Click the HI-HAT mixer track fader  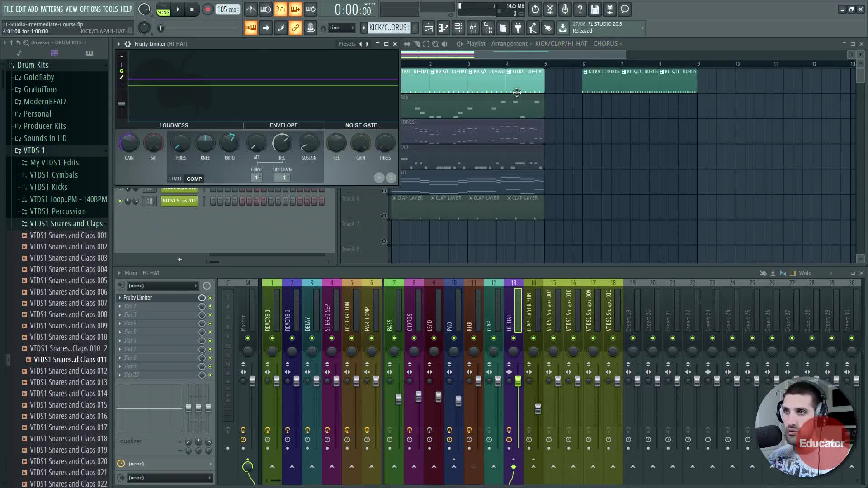tap(518, 381)
